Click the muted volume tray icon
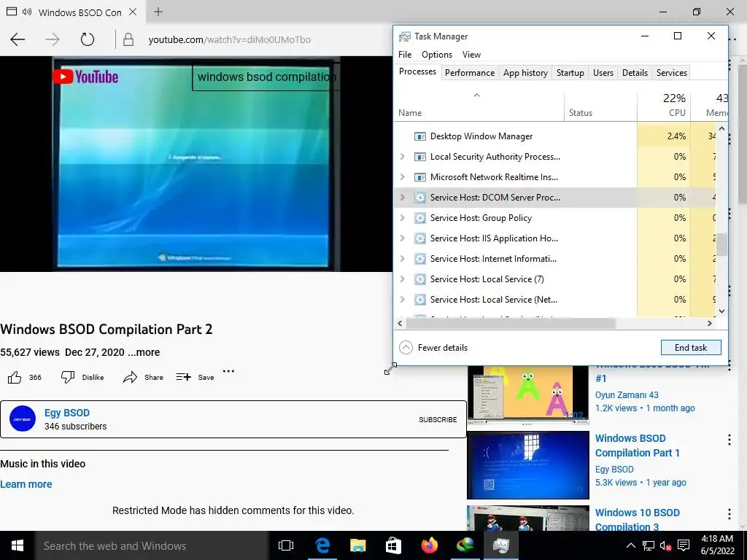Viewport: 747px width, 560px height. 665,545
